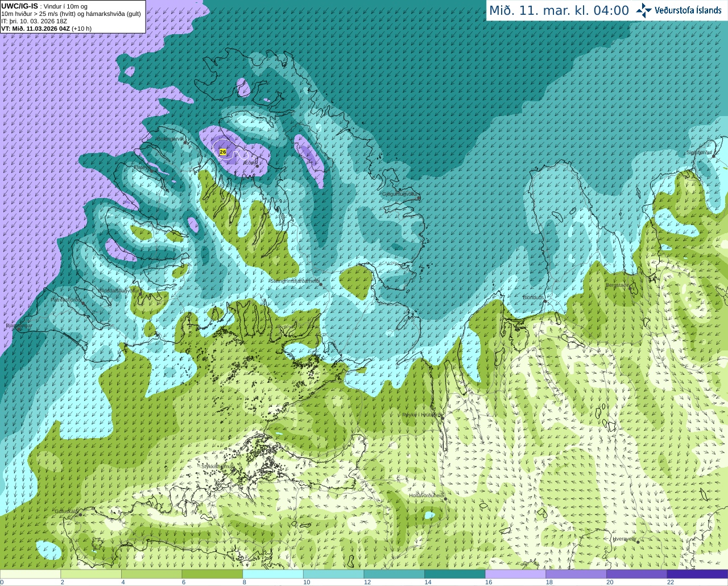This screenshot has width=728, height=586.
Task: Click the legend value '16' label
Action: click(488, 582)
